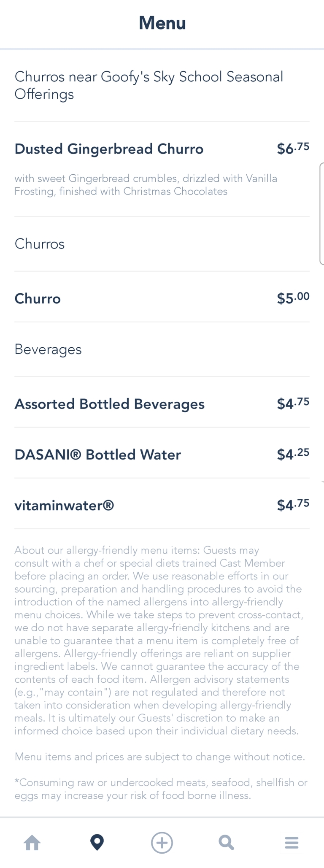Tap the Gingerbread crumbles description text

point(146,185)
